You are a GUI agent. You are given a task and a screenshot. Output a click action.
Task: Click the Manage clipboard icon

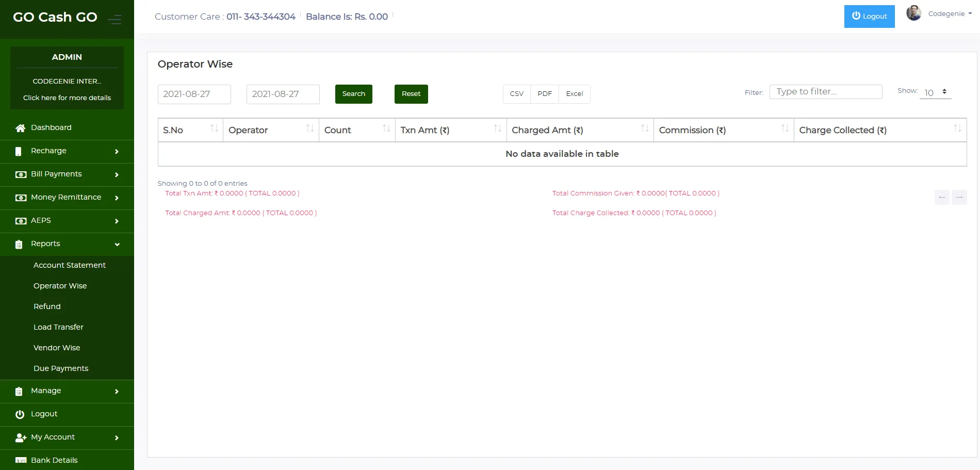pyautogui.click(x=19, y=391)
